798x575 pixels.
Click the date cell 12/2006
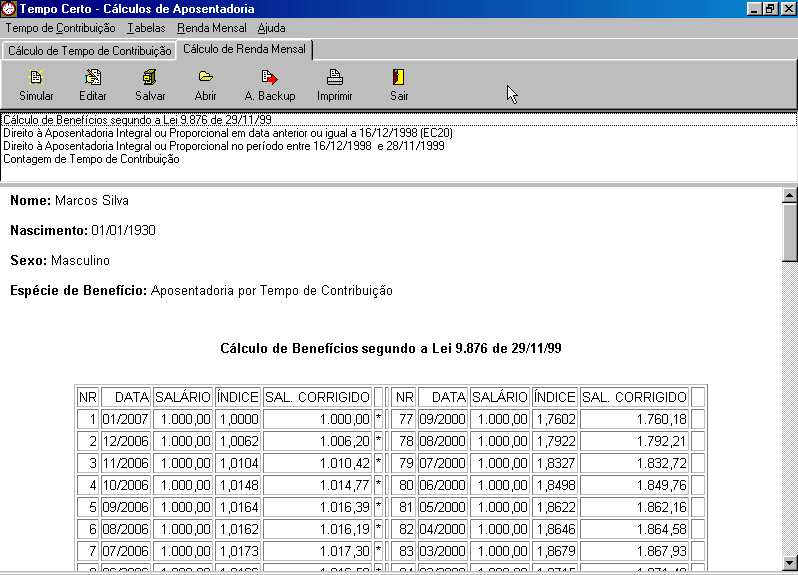(126, 441)
